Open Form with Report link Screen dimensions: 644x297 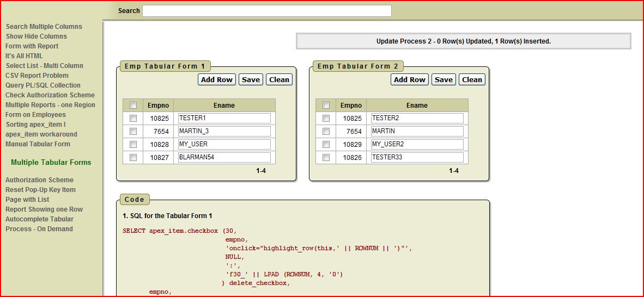coord(32,46)
